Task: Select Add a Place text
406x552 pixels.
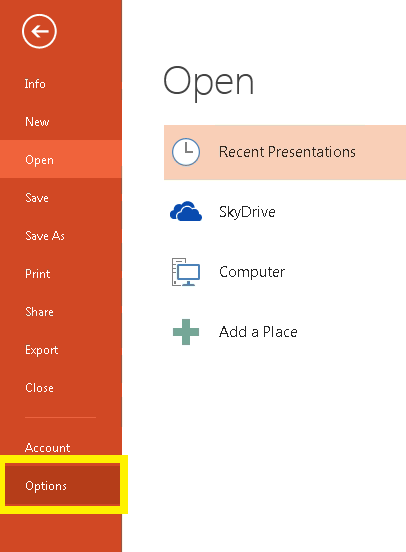Action: pyautogui.click(x=258, y=332)
